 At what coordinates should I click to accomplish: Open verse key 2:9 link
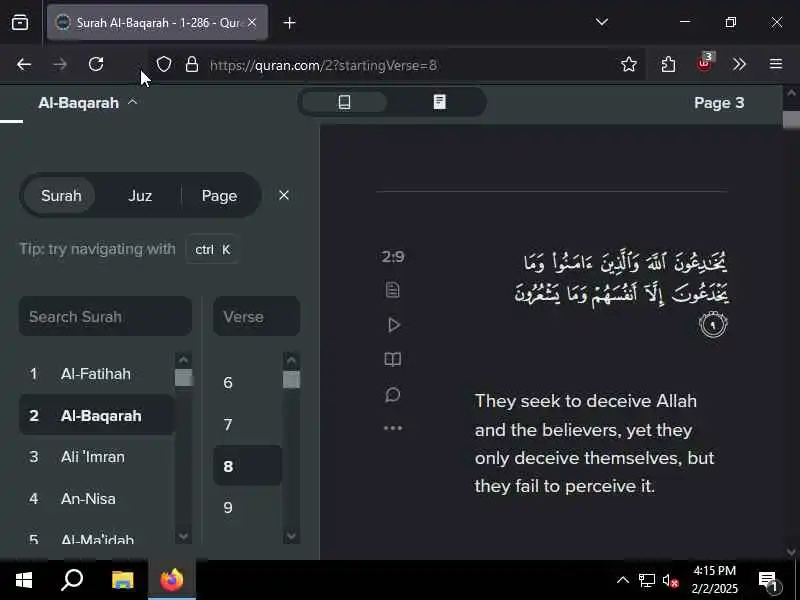(393, 257)
